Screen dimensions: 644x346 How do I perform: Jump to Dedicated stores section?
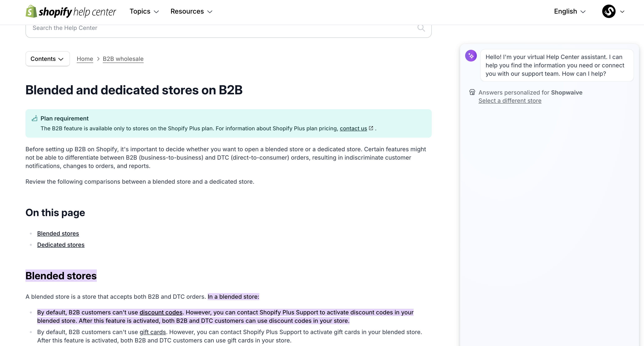point(61,245)
